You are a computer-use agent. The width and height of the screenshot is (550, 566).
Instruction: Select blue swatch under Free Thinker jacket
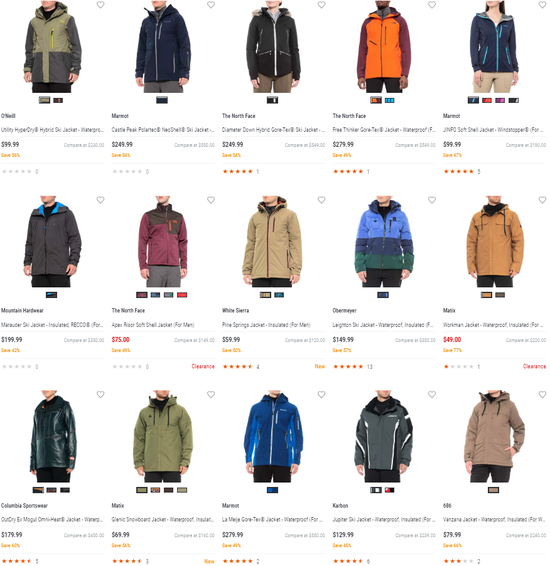(x=389, y=100)
